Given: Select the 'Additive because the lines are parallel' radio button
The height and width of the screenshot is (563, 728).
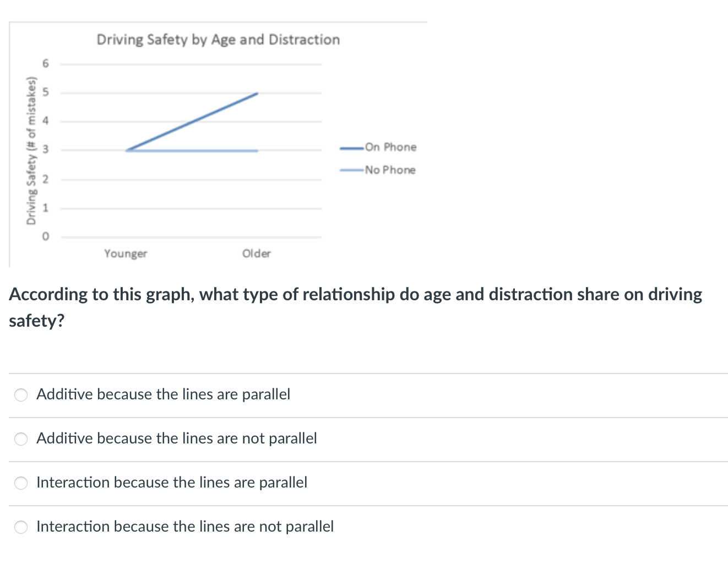Looking at the screenshot, I should [x=20, y=394].
